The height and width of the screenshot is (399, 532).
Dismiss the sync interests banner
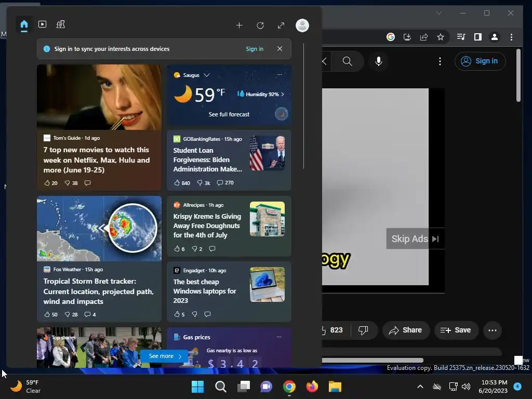click(280, 49)
